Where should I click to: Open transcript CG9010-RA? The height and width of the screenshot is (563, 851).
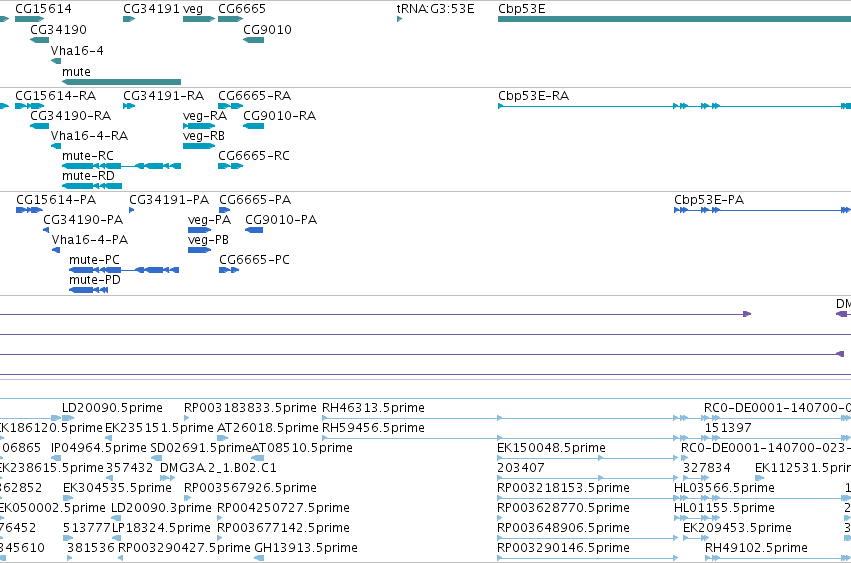click(280, 116)
